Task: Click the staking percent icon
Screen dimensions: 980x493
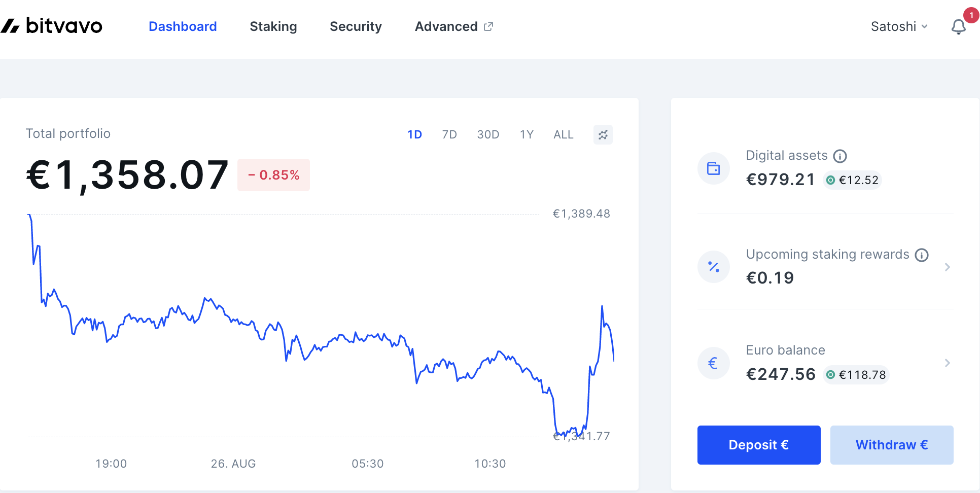Action: [x=713, y=267]
